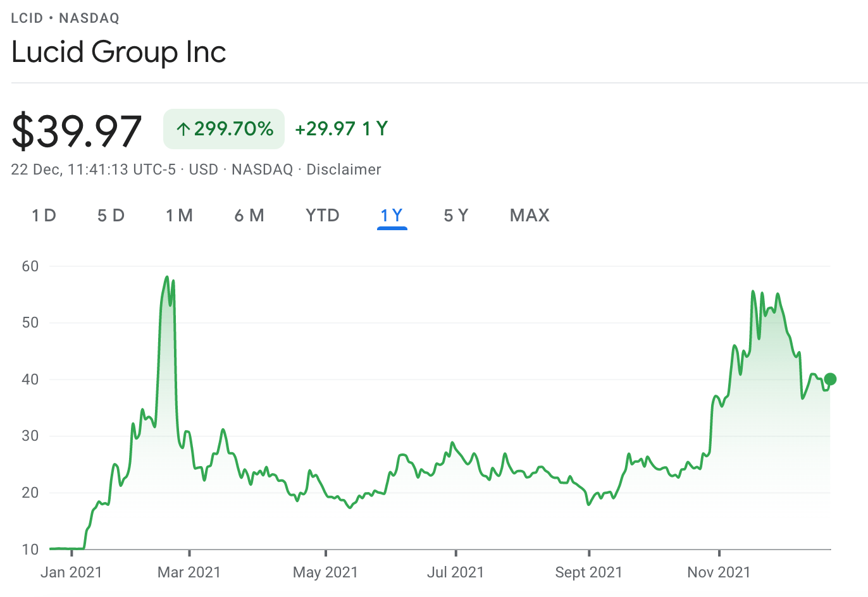This screenshot has width=868, height=597.
Task: Click the up arrow in percentage badge
Action: 183,130
